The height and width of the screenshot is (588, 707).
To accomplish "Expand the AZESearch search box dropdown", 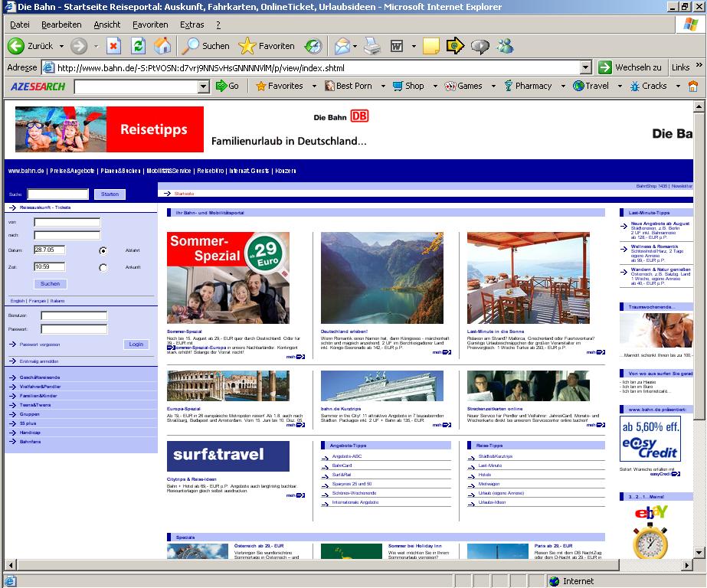I will [x=204, y=87].
